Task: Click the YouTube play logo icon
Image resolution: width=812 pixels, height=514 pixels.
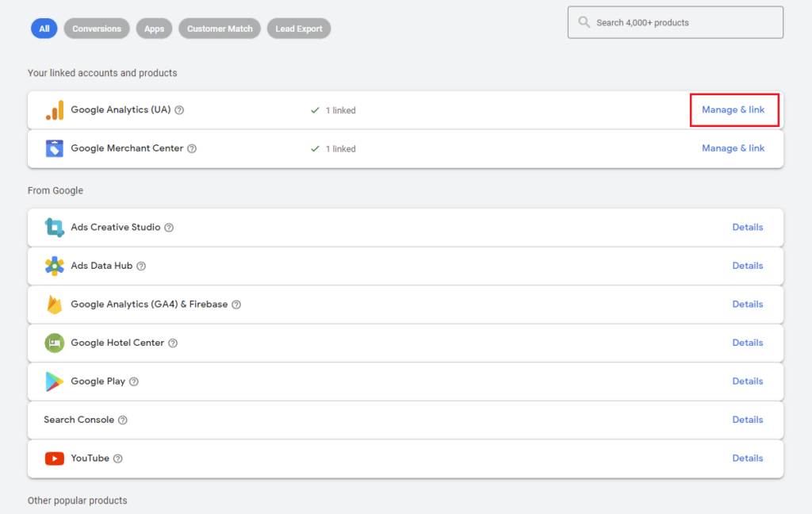Action: [54, 458]
